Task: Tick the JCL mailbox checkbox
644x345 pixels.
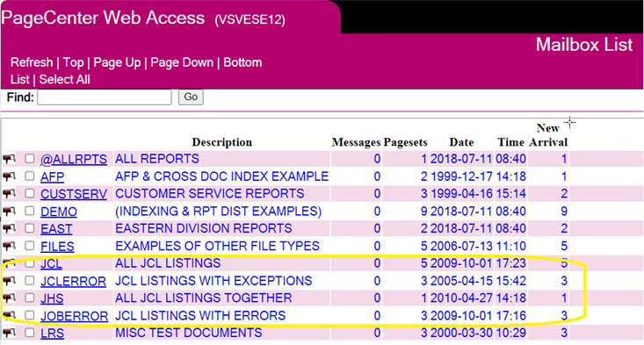Action: click(x=30, y=263)
